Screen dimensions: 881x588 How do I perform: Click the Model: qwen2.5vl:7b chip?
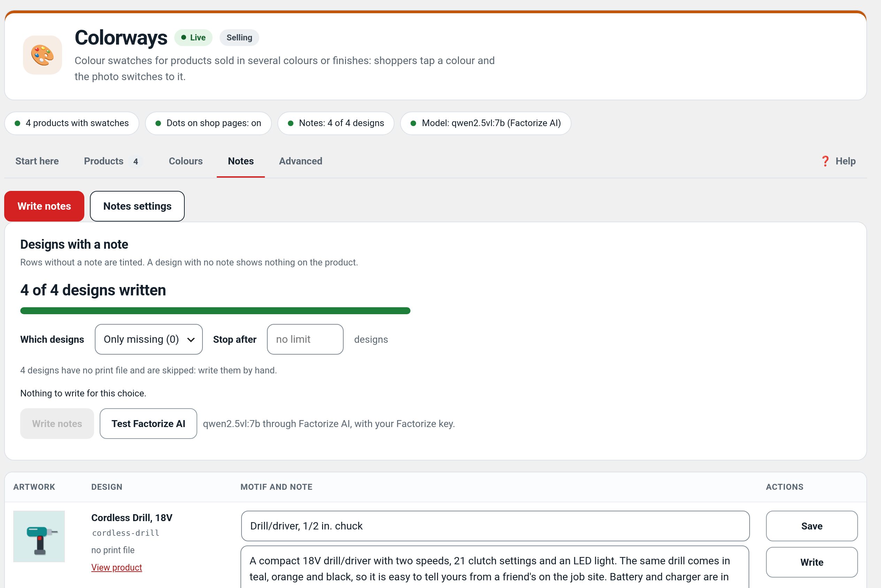click(x=486, y=123)
